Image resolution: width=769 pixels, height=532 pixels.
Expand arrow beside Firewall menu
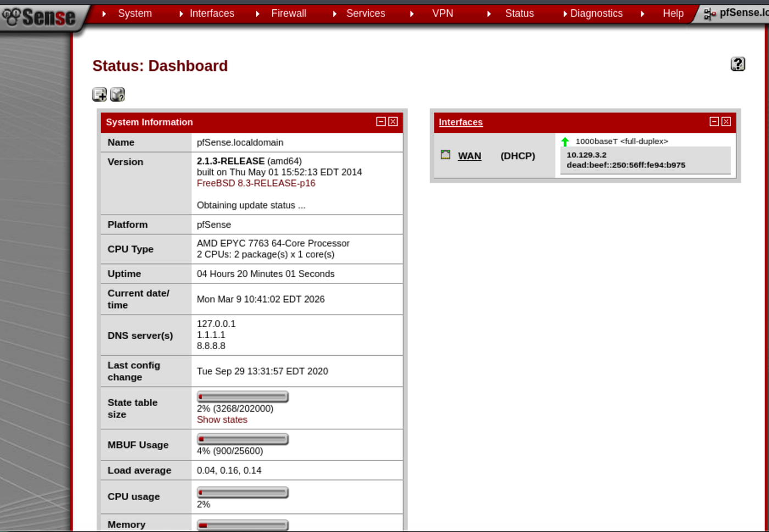pyautogui.click(x=258, y=14)
